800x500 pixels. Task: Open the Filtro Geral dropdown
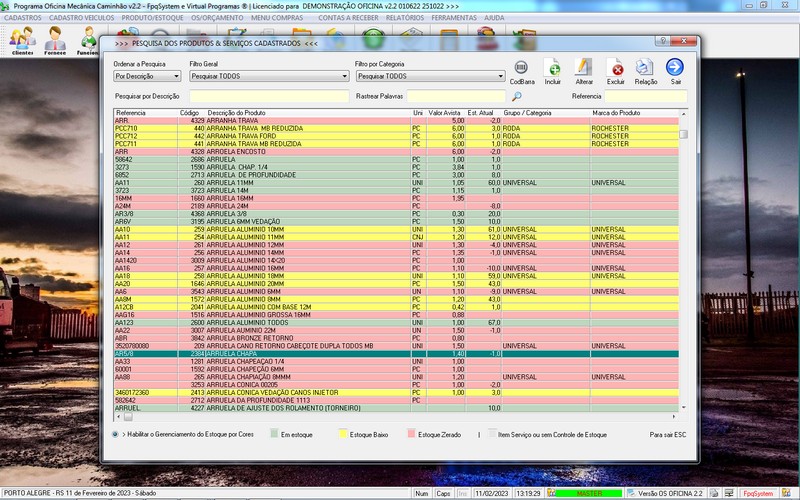coord(343,76)
